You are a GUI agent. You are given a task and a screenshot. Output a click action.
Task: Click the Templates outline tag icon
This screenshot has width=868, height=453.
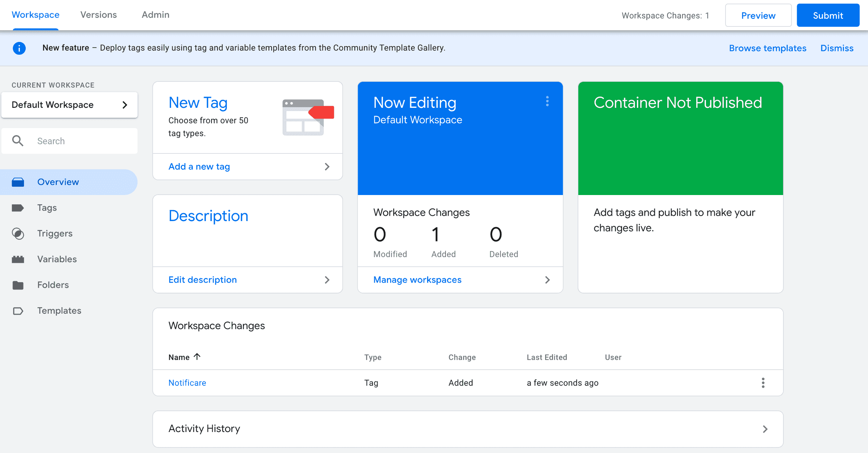click(x=18, y=311)
